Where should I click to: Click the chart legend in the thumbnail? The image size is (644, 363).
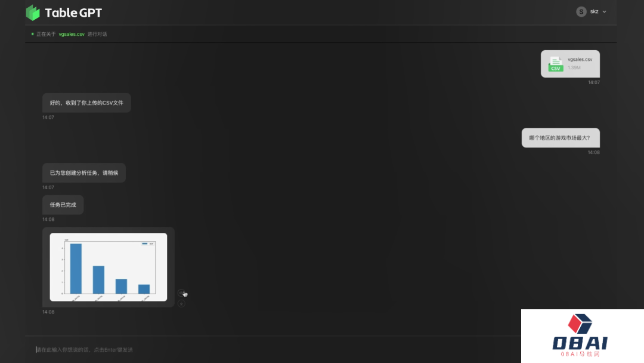[148, 244]
